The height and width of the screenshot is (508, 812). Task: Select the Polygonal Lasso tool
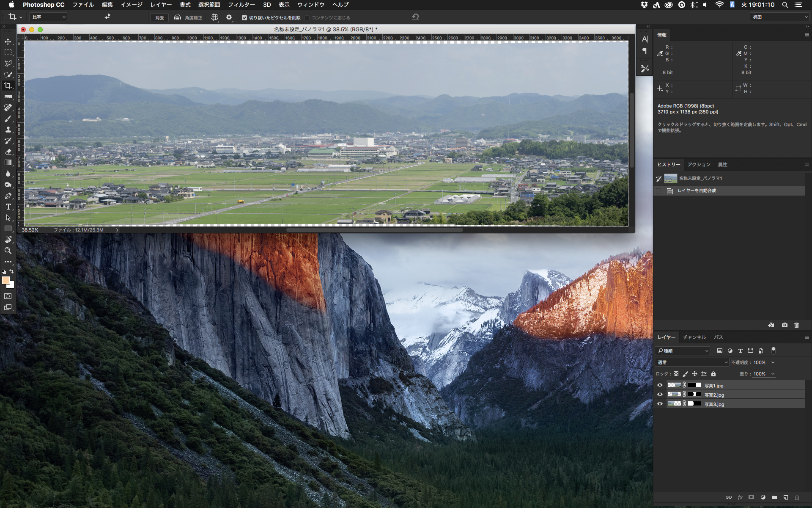(x=8, y=63)
